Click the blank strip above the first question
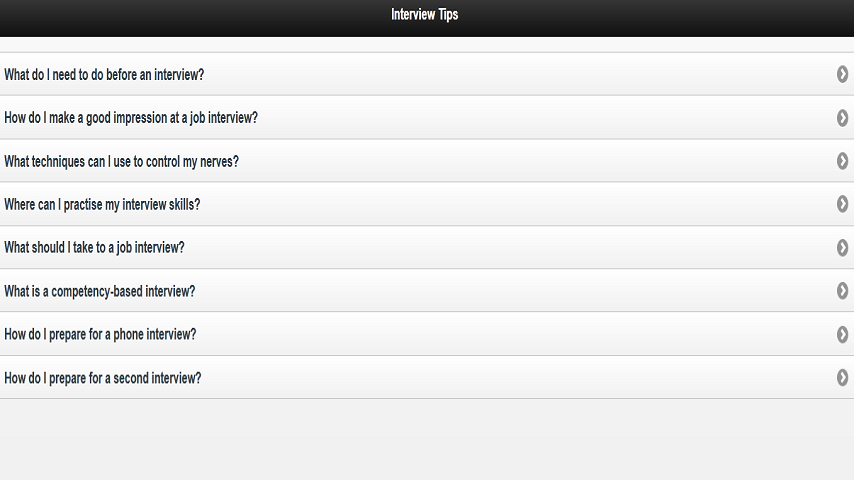Screen dimensions: 854x480 click(427, 45)
